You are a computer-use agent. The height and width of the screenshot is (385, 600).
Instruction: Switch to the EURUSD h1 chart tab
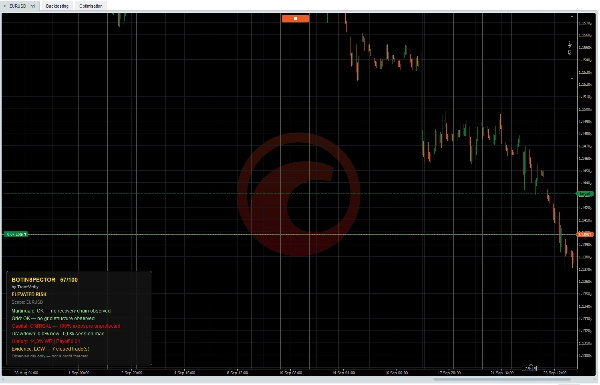(x=20, y=6)
